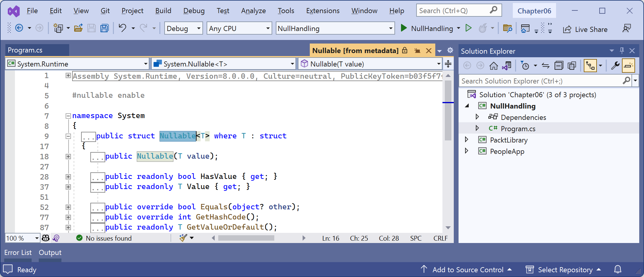Expand the PacktLibrary project node
The height and width of the screenshot is (277, 644).
tap(467, 139)
